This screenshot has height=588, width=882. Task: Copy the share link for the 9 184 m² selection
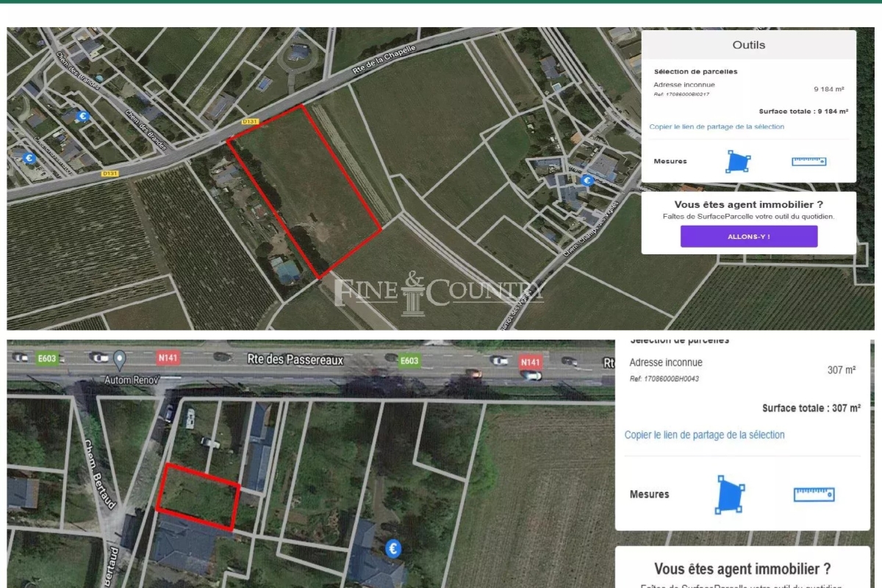tap(717, 126)
